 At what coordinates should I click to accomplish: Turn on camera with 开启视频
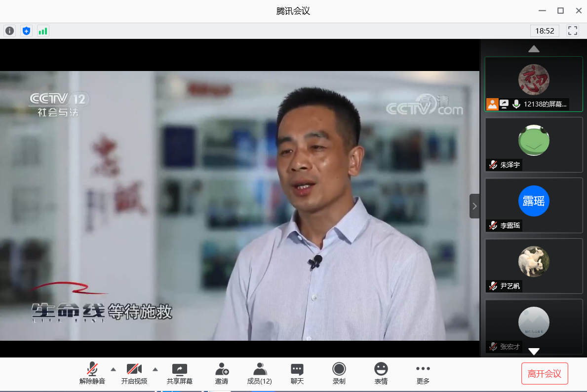coord(134,373)
